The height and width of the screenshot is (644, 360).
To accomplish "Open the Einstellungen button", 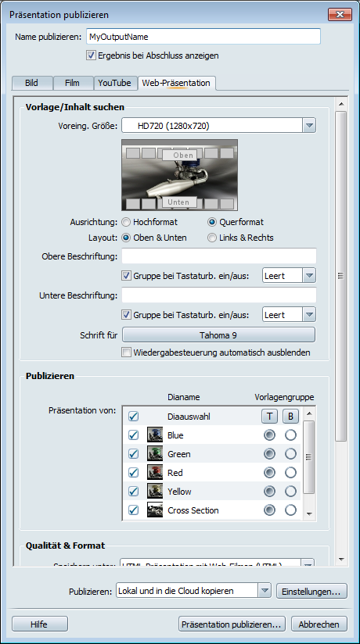I will pyautogui.click(x=311, y=591).
